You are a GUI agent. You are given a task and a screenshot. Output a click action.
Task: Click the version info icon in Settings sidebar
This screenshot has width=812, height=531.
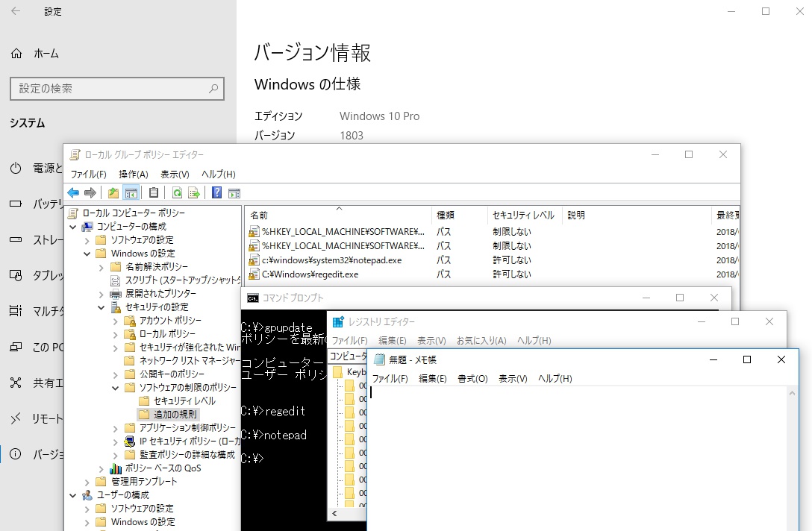[16, 454]
